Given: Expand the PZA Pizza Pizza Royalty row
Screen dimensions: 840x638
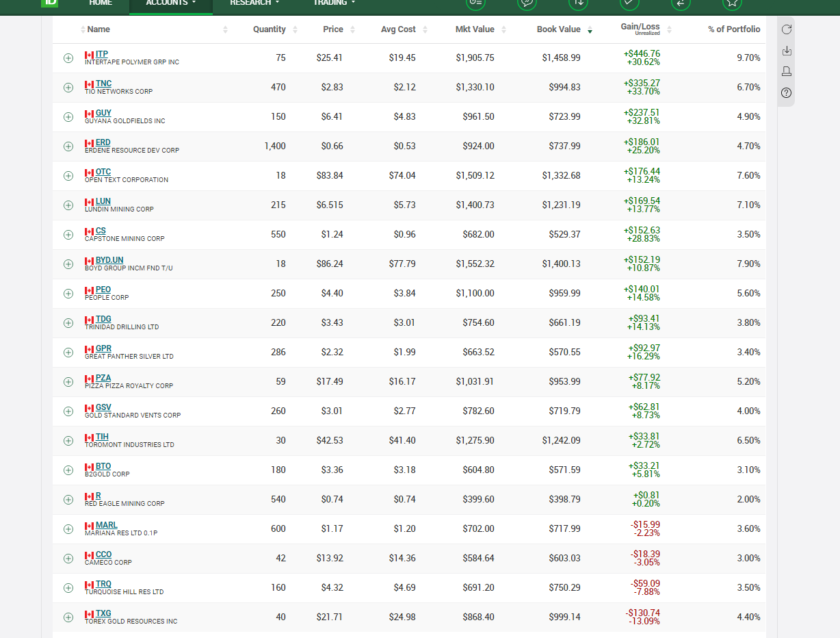Looking at the screenshot, I should (x=68, y=382).
